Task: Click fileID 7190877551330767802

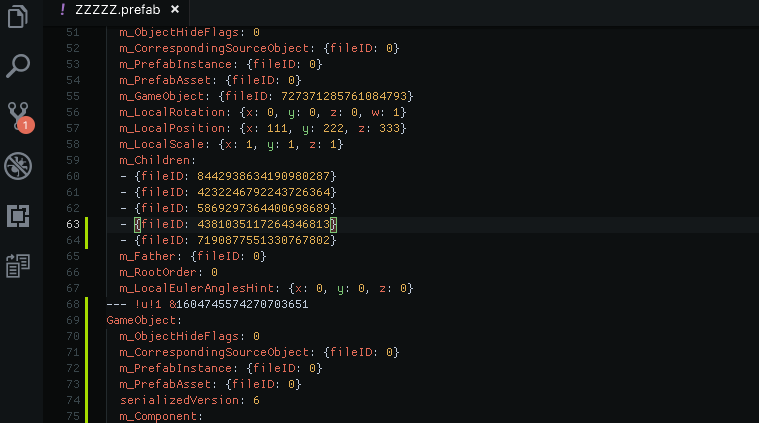Action: click(x=263, y=240)
